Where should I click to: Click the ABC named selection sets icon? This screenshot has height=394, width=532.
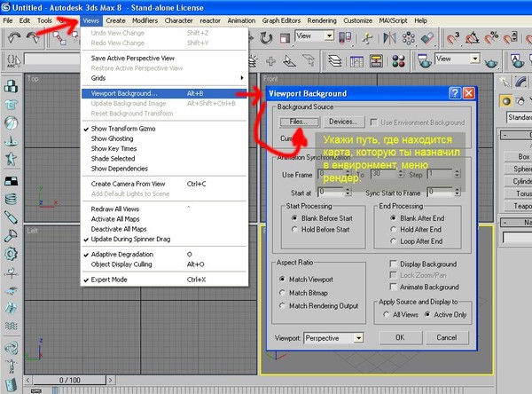click(x=13, y=61)
